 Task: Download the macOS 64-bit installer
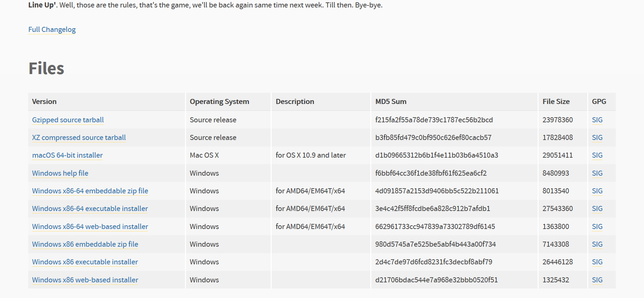[x=67, y=155]
